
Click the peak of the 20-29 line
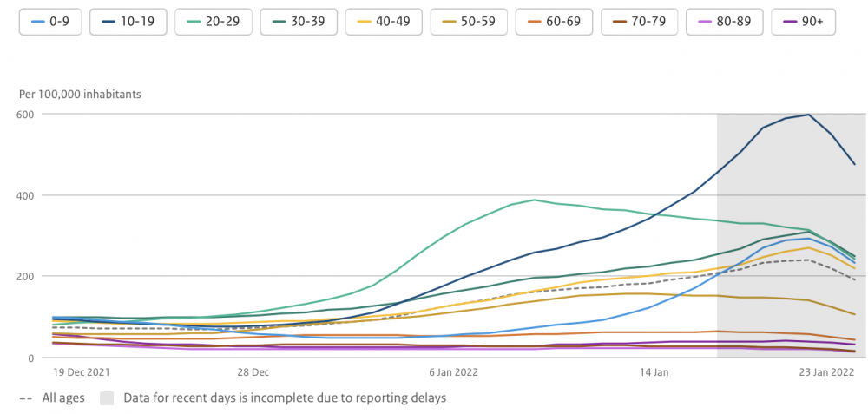point(534,200)
